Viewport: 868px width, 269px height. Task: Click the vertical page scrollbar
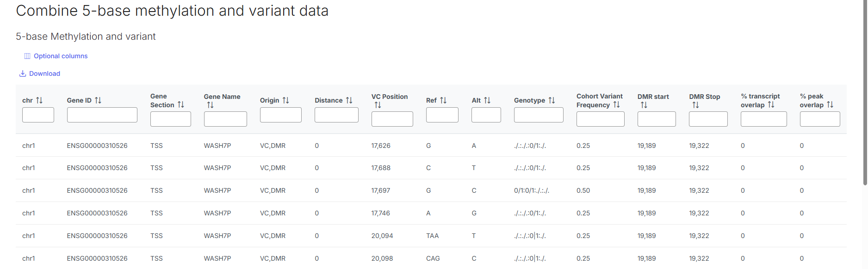pos(865,92)
